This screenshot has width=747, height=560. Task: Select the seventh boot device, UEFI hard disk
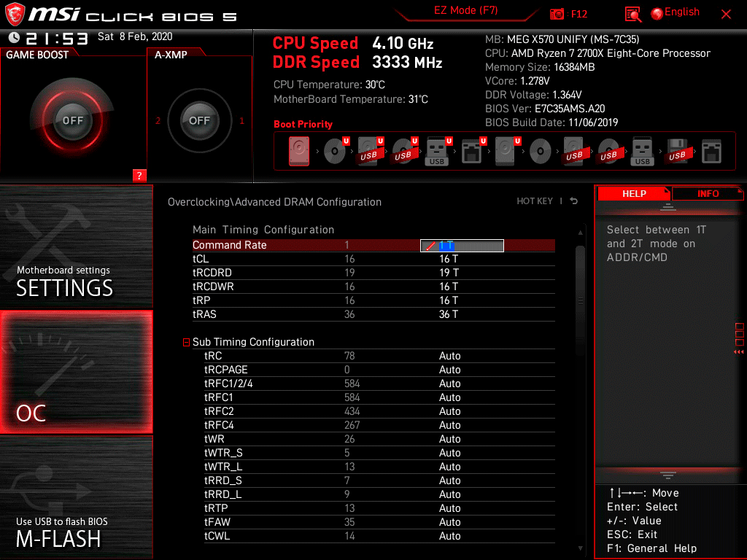coord(508,152)
